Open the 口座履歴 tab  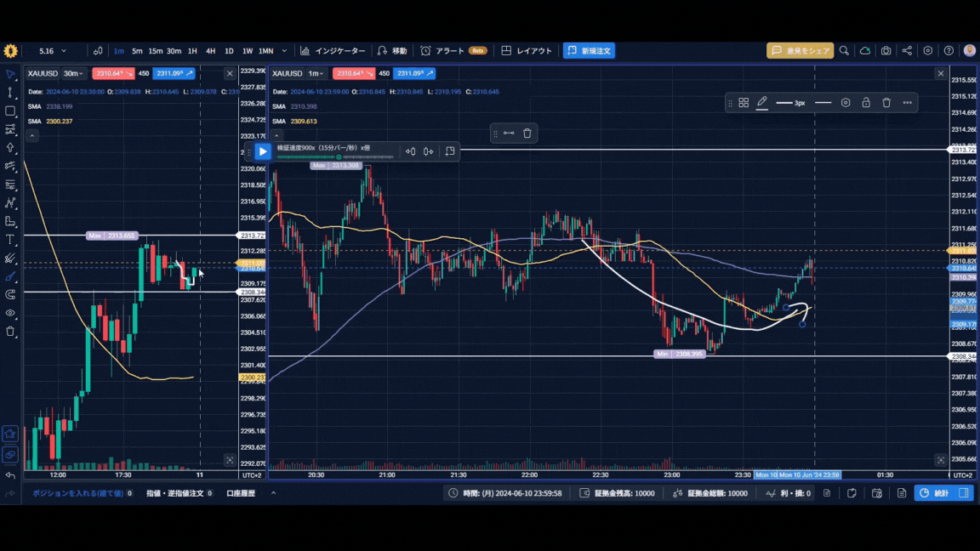pyautogui.click(x=241, y=493)
